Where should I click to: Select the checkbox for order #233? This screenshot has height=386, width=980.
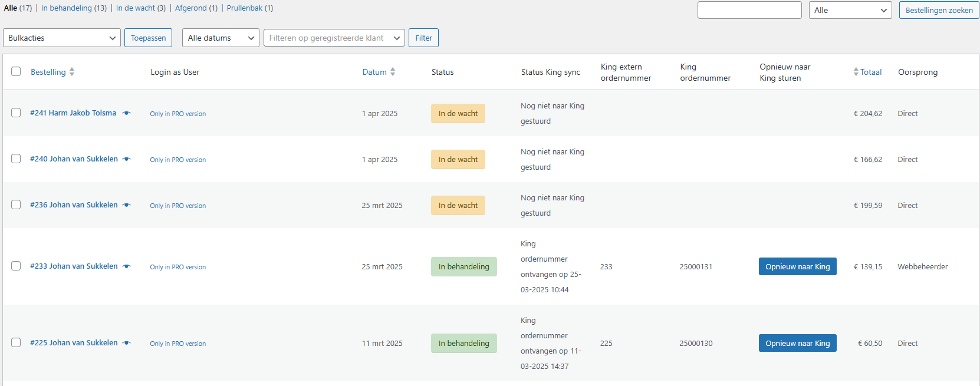point(16,266)
